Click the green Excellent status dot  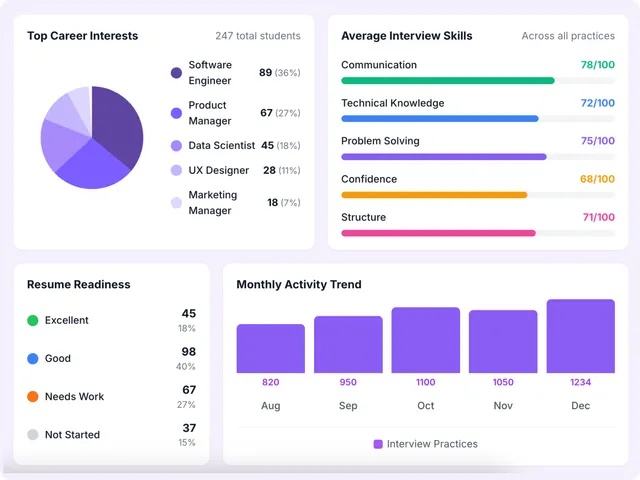(x=33, y=321)
